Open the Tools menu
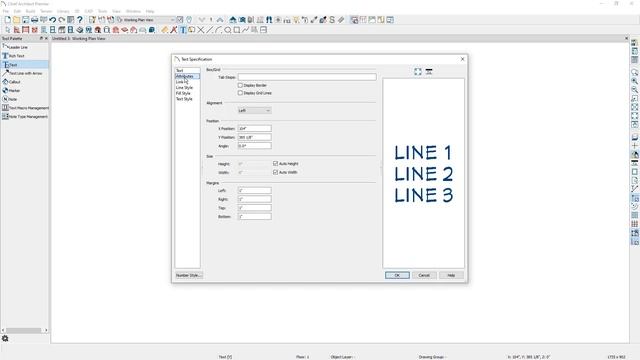The height and width of the screenshot is (360, 640). (x=102, y=11)
